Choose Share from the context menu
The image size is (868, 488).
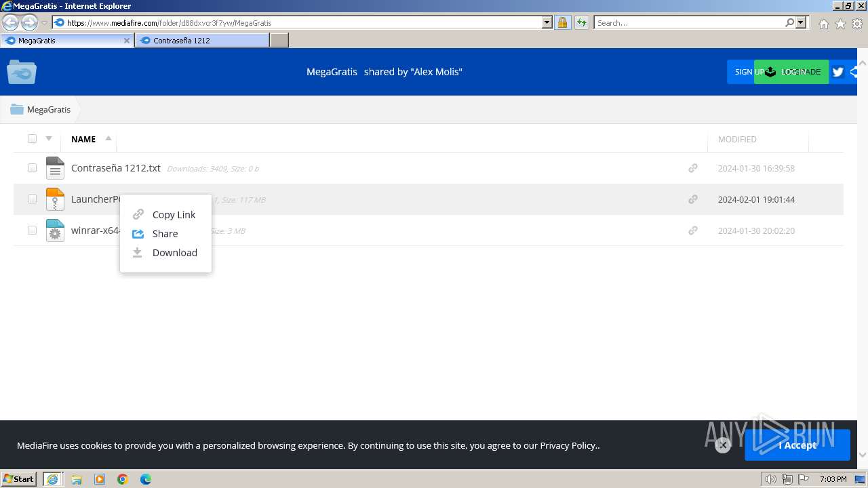[165, 233]
